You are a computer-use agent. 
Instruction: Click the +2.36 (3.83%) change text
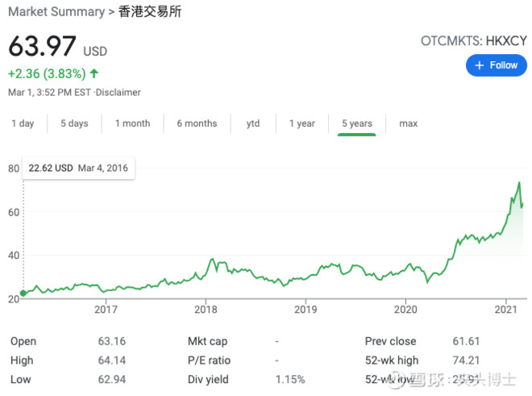click(47, 73)
